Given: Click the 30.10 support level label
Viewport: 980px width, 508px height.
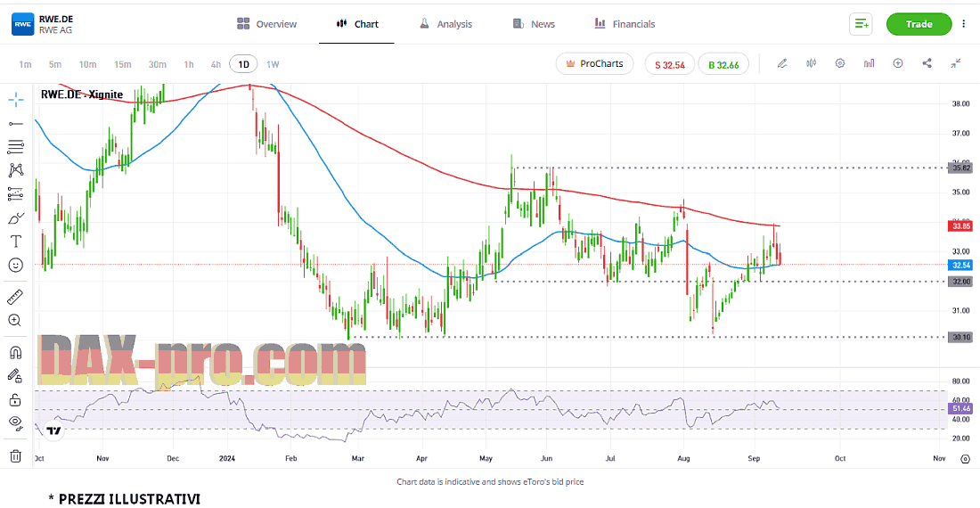Looking at the screenshot, I should [960, 337].
